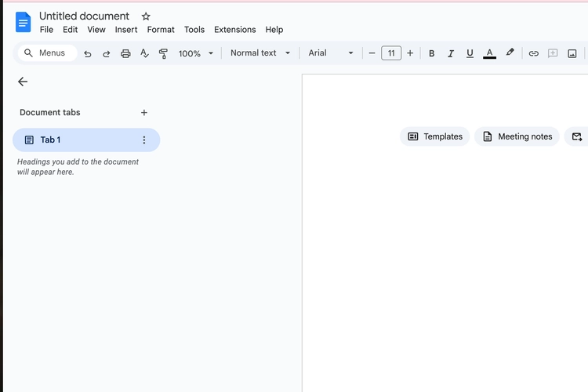
Task: Click the undo arrow icon
Action: click(88, 53)
